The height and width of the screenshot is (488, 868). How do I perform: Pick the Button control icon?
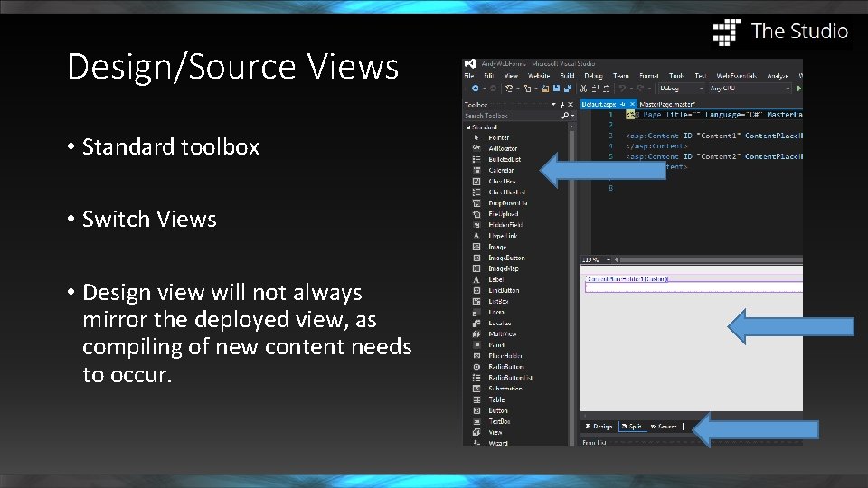click(x=476, y=410)
